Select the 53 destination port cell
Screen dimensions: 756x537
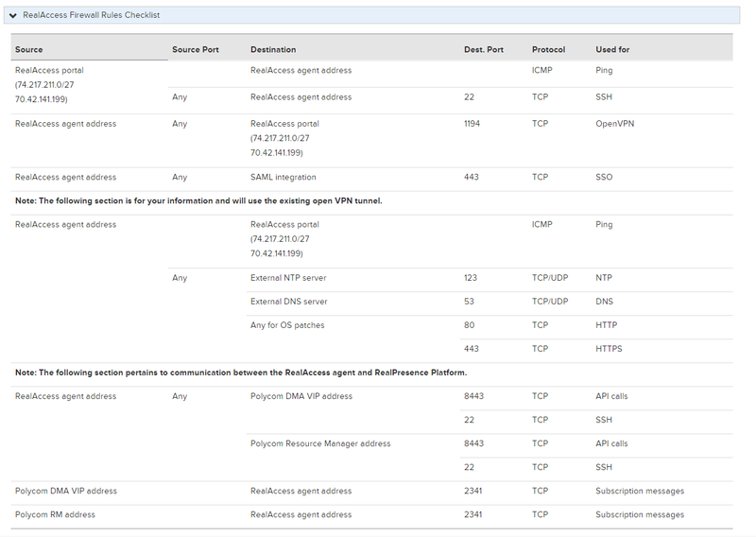pos(469,302)
